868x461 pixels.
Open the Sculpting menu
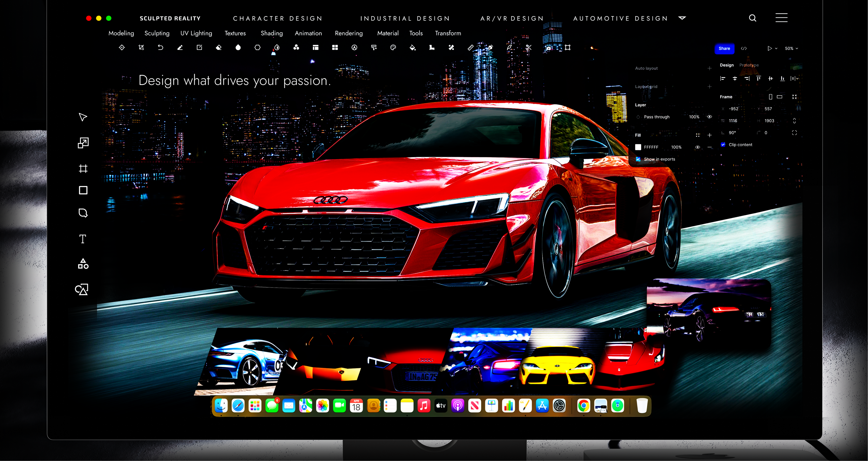click(157, 33)
